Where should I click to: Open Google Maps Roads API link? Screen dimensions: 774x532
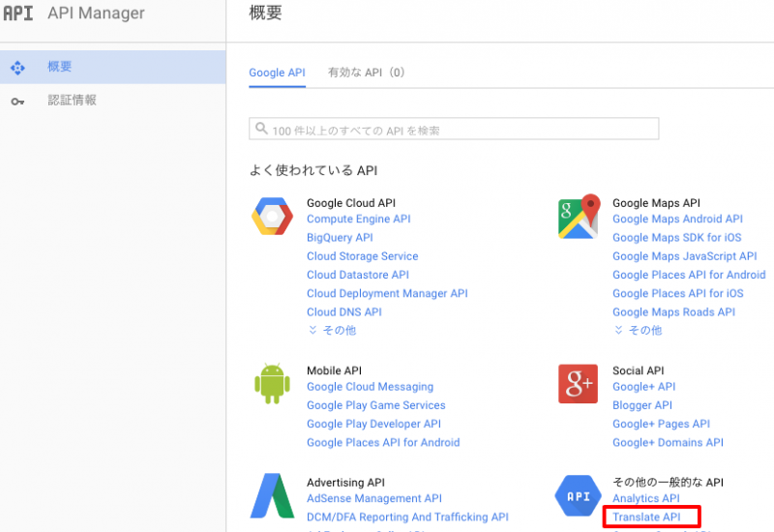pyautogui.click(x=673, y=312)
